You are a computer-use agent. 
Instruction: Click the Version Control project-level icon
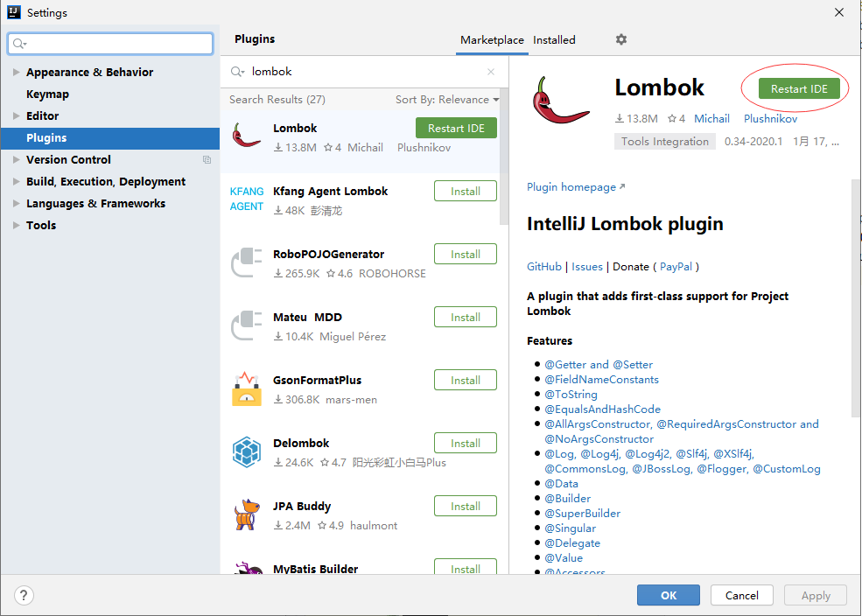(x=207, y=160)
